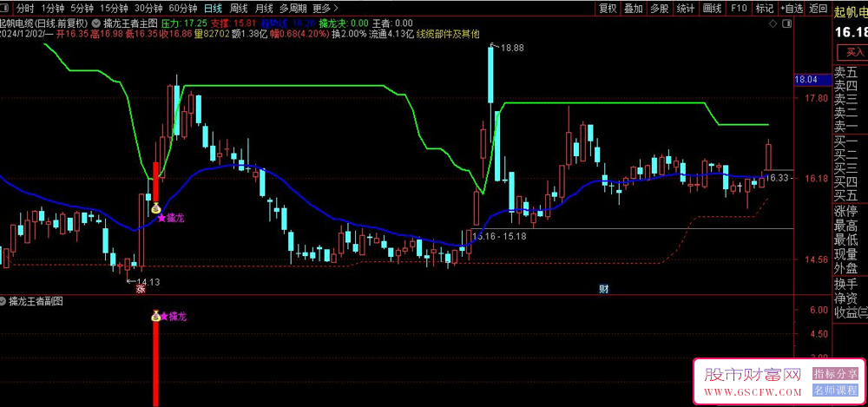Click the 返回 back button
The height and width of the screenshot is (407, 868).
pos(819,9)
